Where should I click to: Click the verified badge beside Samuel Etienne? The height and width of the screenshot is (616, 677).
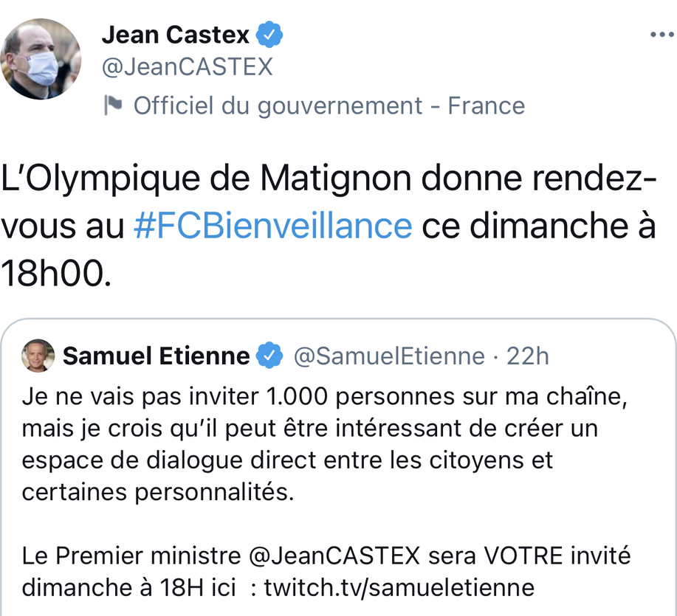coord(269,356)
